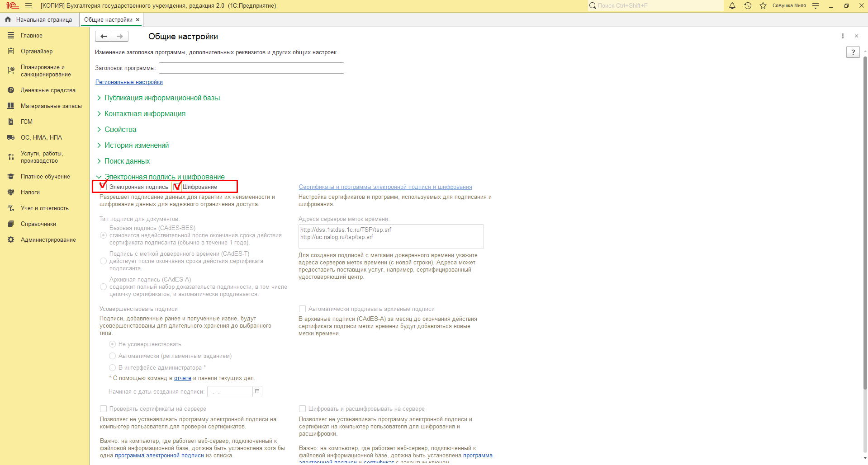Open Администрирование section
Screen dimensions: 868x465
click(x=48, y=240)
